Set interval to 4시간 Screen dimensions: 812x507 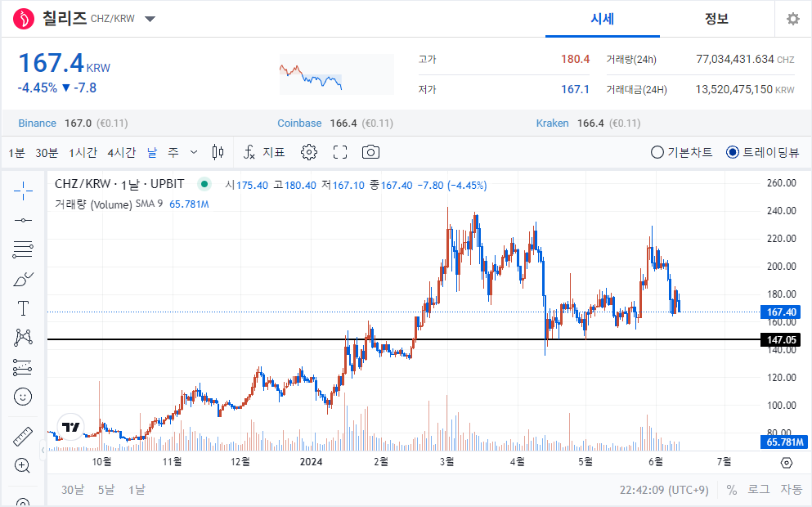pyautogui.click(x=122, y=153)
